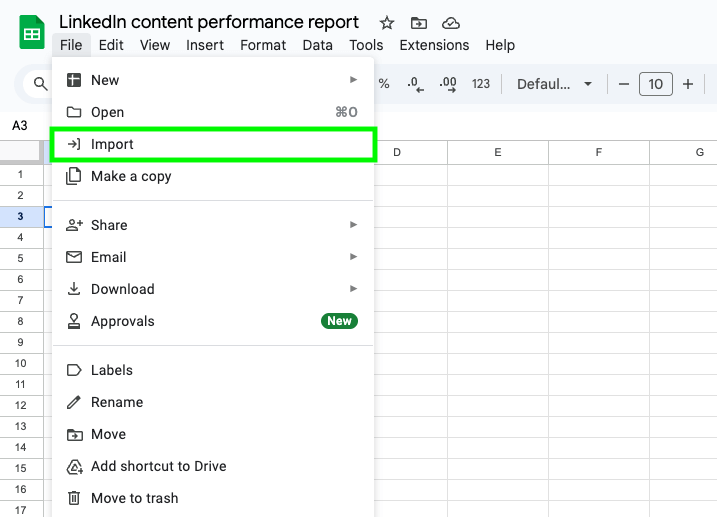This screenshot has height=517, width=717.
Task: Click the select-all corner box
Action: point(21,151)
